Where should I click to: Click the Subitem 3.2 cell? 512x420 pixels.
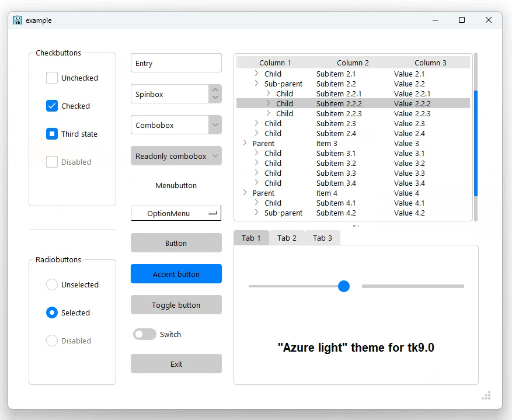336,163
